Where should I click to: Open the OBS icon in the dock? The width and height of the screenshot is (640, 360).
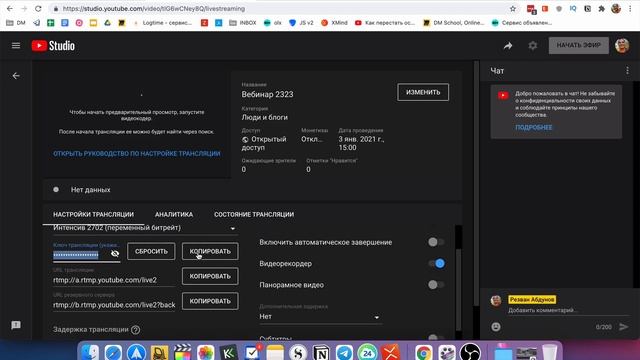coord(470,352)
